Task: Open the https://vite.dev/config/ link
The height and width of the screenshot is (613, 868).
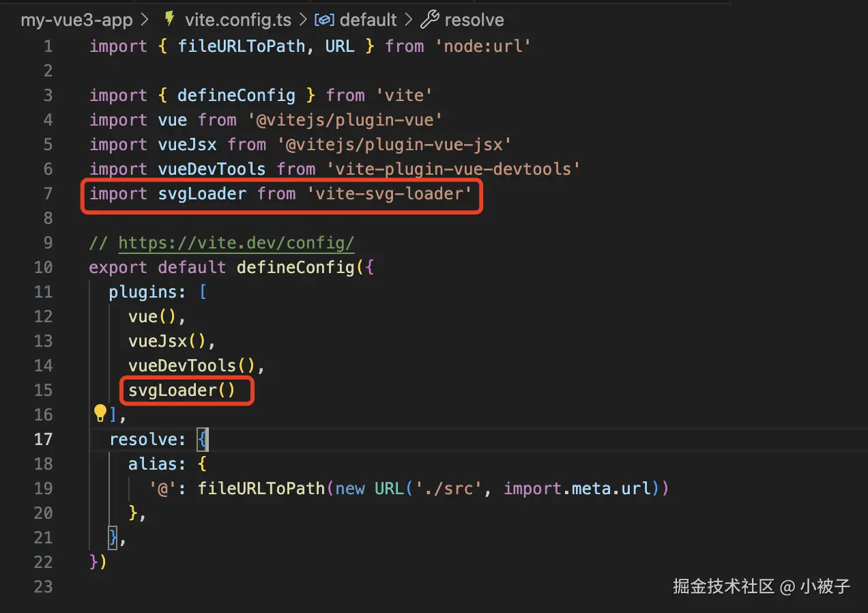Action: coord(236,243)
